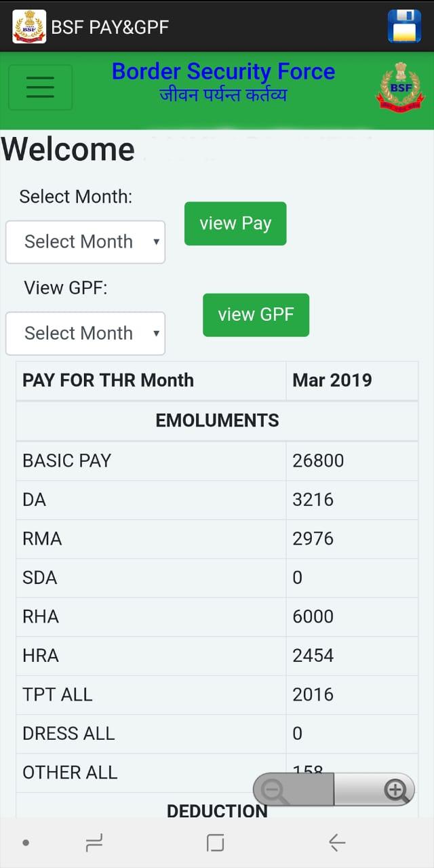Tap the Mar 2019 month cell
This screenshot has height=868, width=434.
point(332,380)
